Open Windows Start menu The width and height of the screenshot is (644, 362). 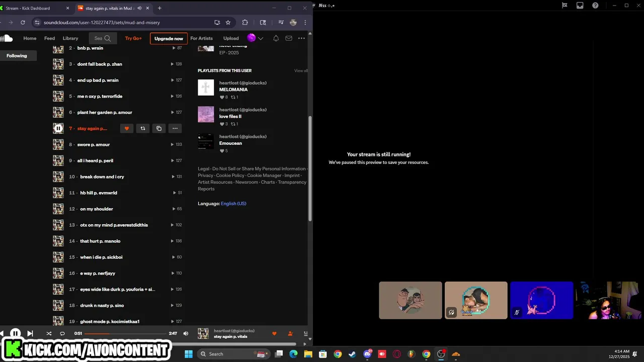click(x=189, y=354)
